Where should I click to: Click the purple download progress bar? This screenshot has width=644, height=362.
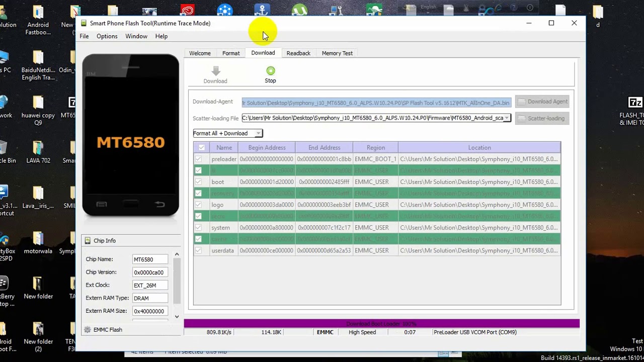(381, 324)
